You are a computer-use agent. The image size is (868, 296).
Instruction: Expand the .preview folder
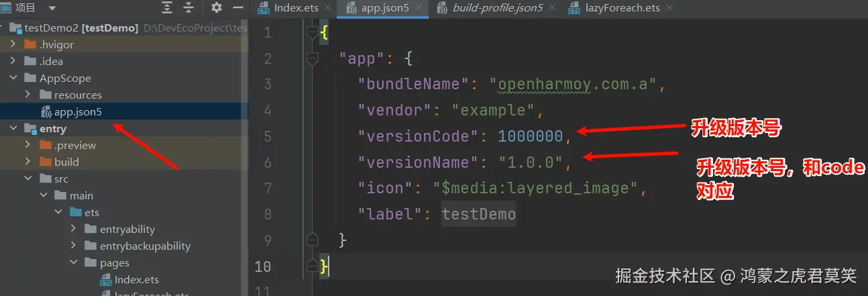click(28, 146)
